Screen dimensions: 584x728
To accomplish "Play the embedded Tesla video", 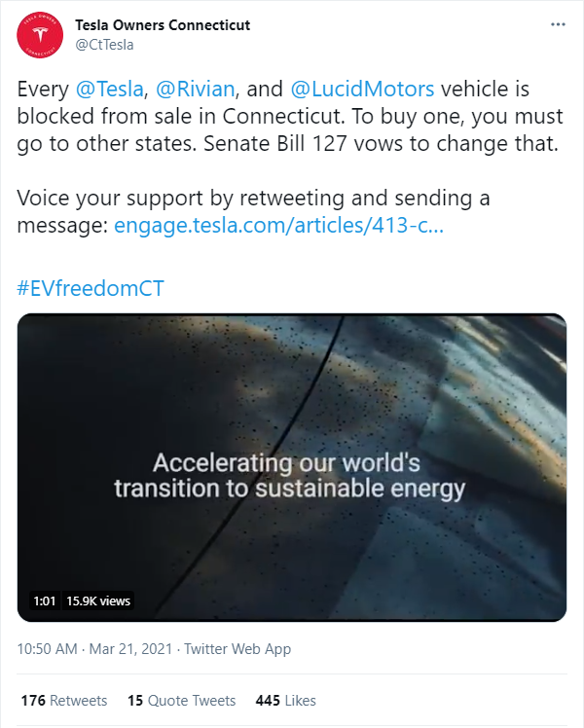I will (x=292, y=467).
